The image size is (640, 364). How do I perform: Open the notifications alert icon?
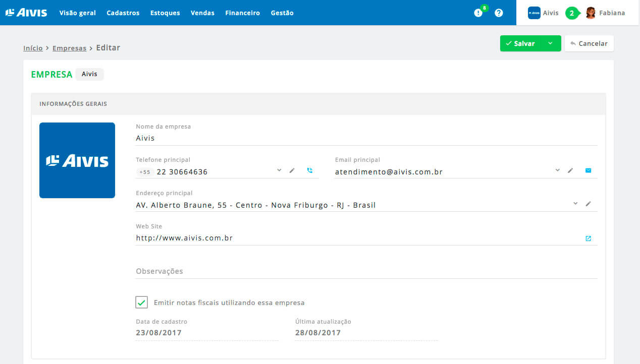(478, 13)
